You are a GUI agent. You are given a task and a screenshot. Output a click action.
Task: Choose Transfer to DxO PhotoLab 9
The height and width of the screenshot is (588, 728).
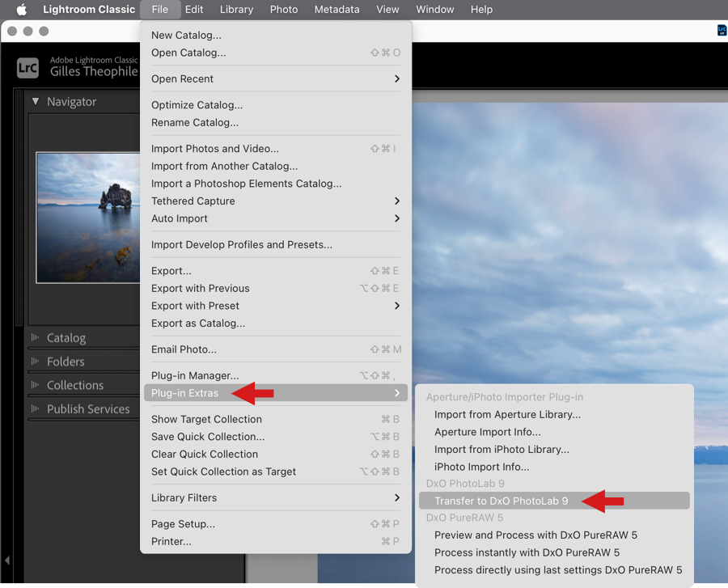[x=554, y=501]
